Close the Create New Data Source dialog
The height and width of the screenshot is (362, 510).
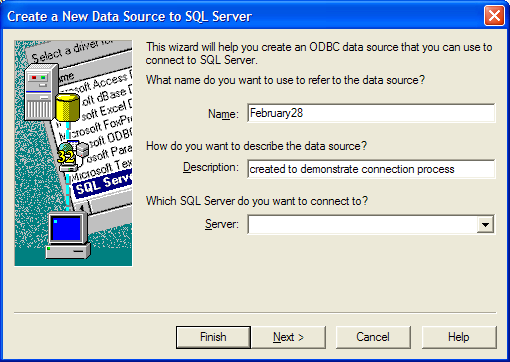point(494,16)
